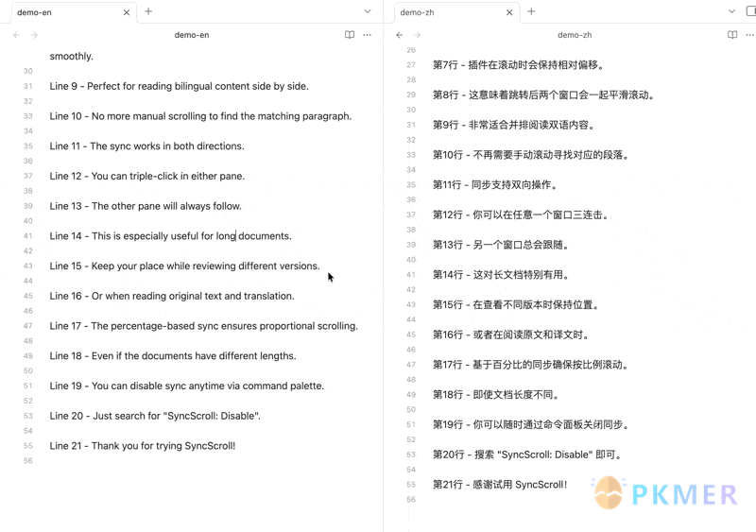Click the 第10行 line in demo-zh
The height and width of the screenshot is (532, 756).
(x=531, y=155)
